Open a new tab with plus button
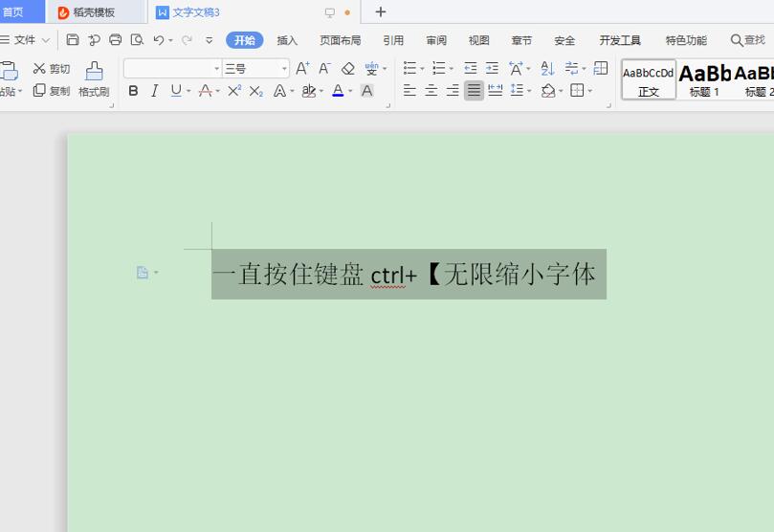 pyautogui.click(x=380, y=11)
